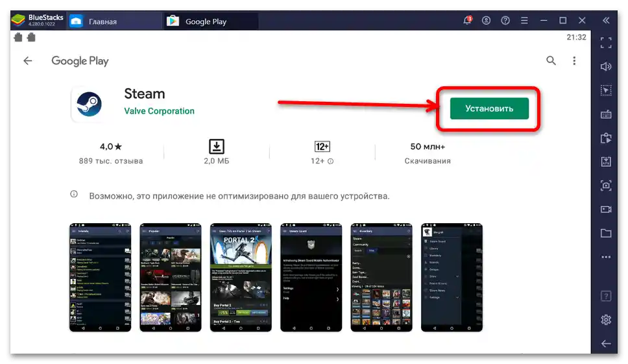Open the Portal 2 screenshot thumbnail
The height and width of the screenshot is (364, 628).
(241, 277)
